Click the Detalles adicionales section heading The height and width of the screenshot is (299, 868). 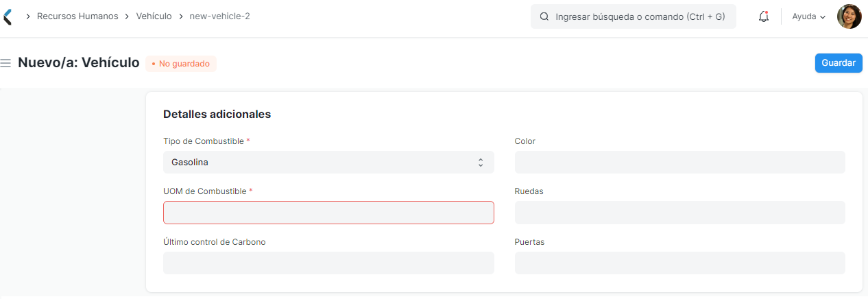(217, 115)
